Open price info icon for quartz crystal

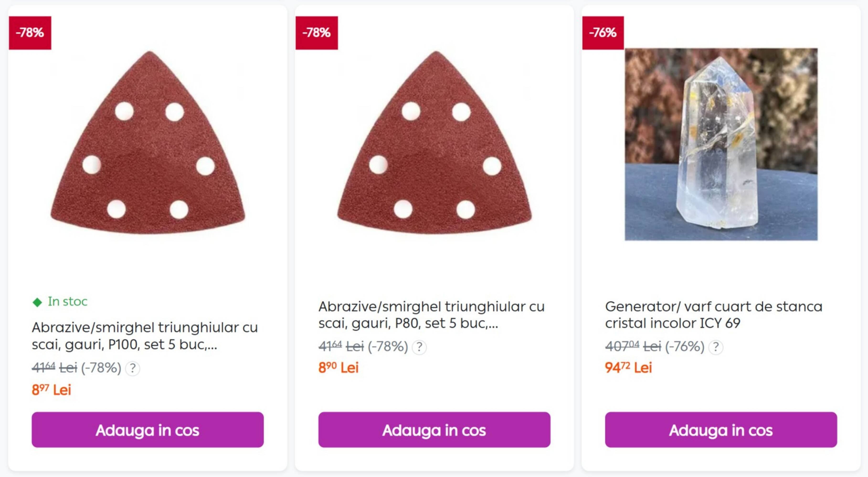[x=716, y=347]
